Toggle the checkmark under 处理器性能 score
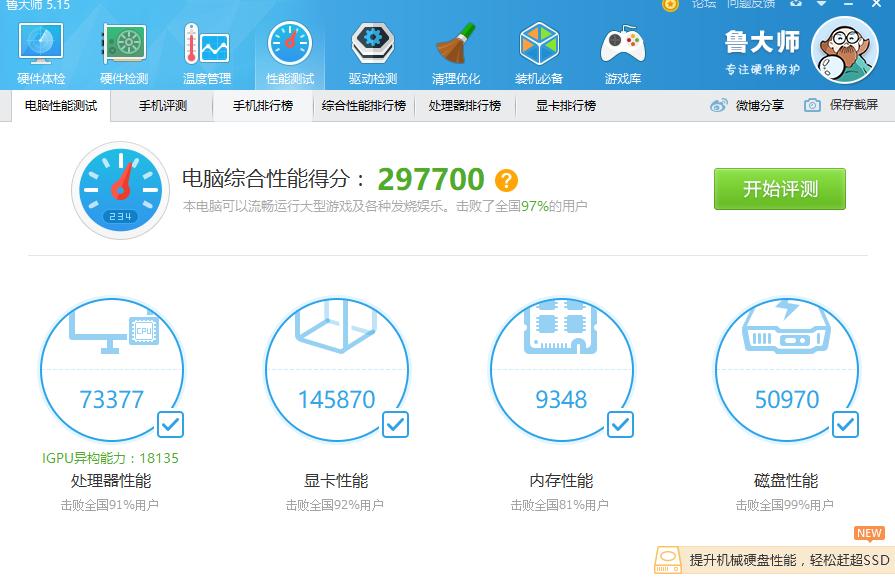The width and height of the screenshot is (895, 588). tap(170, 424)
